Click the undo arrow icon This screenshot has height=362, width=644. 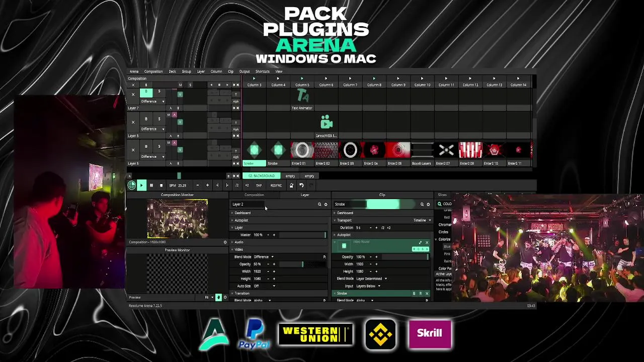[x=301, y=186]
